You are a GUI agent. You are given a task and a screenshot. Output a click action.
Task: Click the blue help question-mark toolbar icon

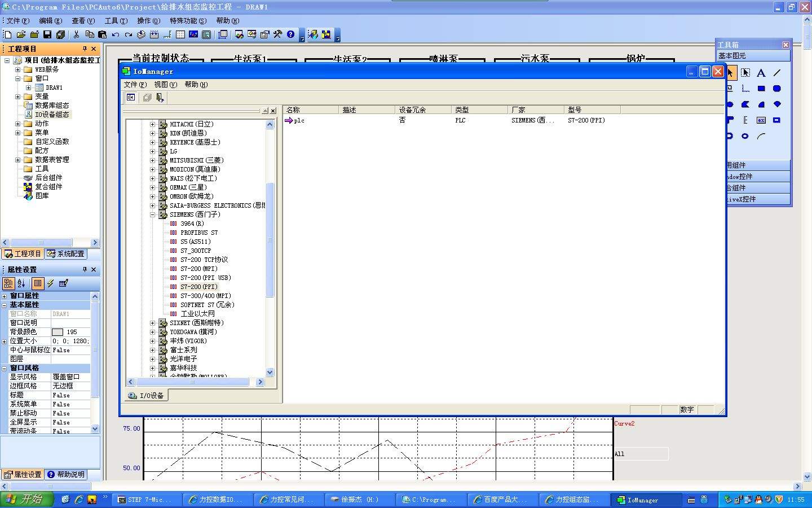click(x=290, y=34)
